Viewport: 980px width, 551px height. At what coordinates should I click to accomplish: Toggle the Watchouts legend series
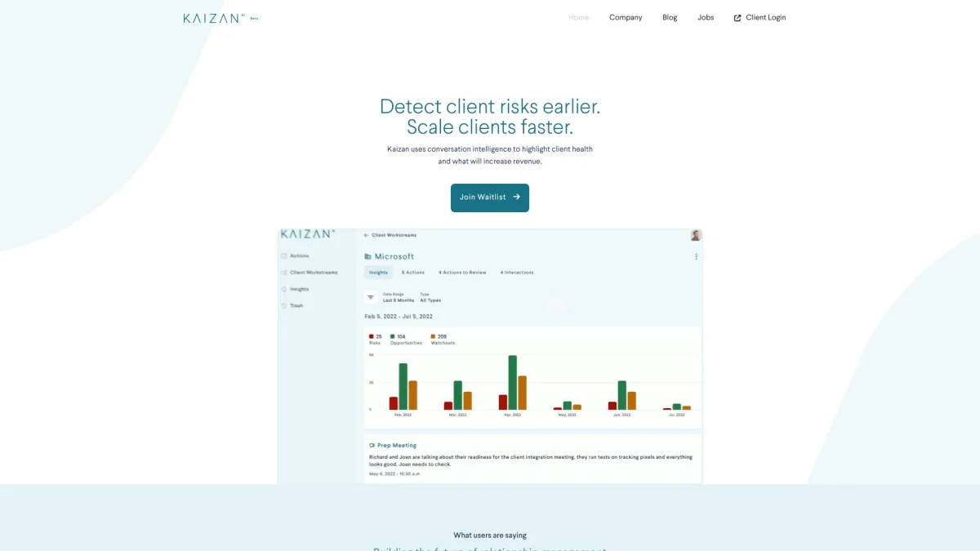(x=442, y=339)
